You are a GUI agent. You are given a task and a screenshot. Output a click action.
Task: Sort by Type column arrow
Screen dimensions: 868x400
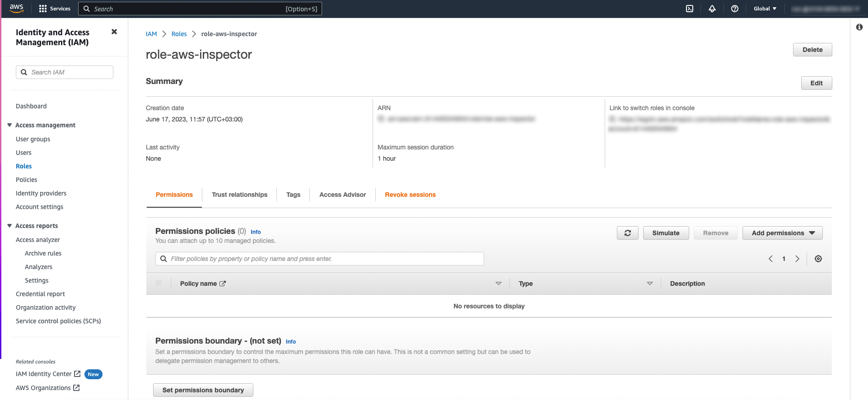tap(650, 284)
